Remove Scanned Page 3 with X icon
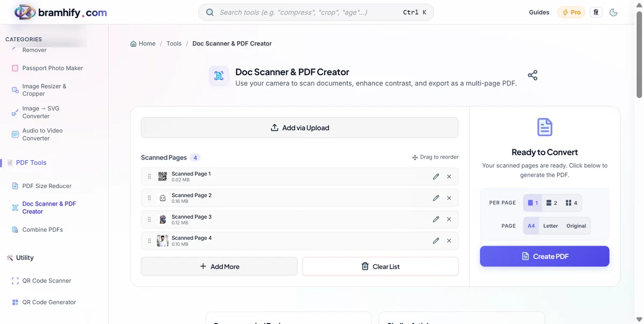This screenshot has width=644, height=324. click(449, 219)
